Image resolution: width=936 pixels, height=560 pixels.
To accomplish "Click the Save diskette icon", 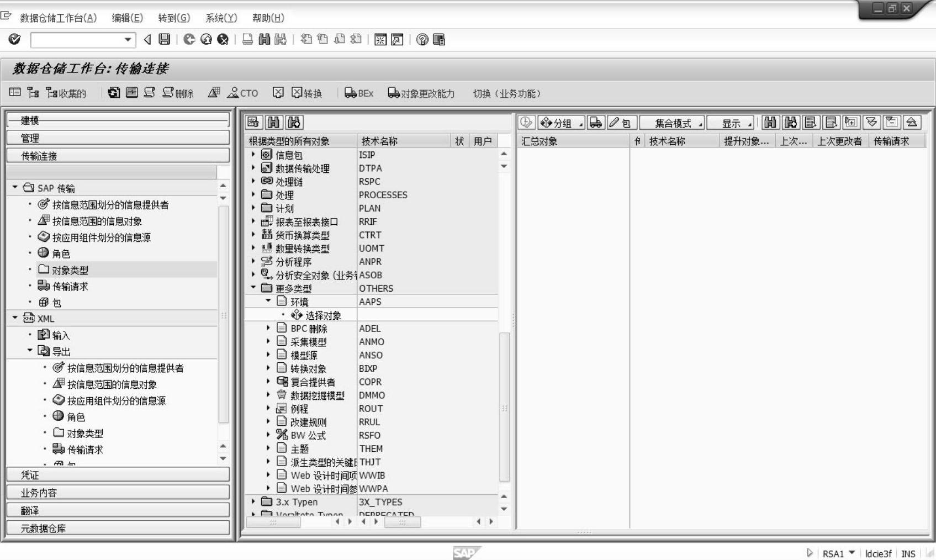I will pyautogui.click(x=165, y=39).
